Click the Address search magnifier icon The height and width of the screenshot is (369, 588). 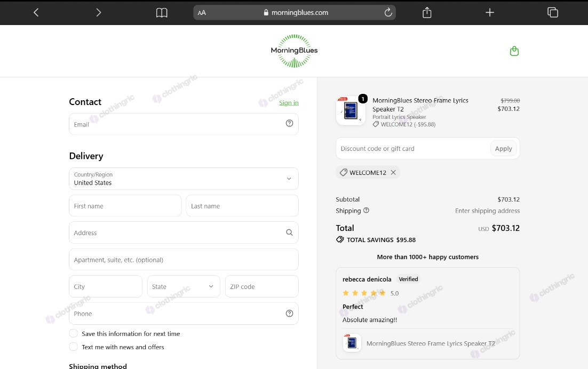[x=289, y=232]
